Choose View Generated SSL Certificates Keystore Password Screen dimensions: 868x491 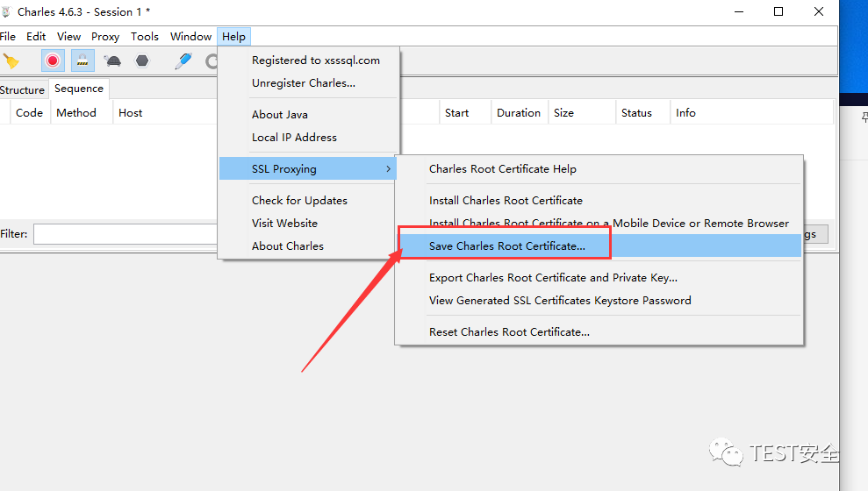599,300
